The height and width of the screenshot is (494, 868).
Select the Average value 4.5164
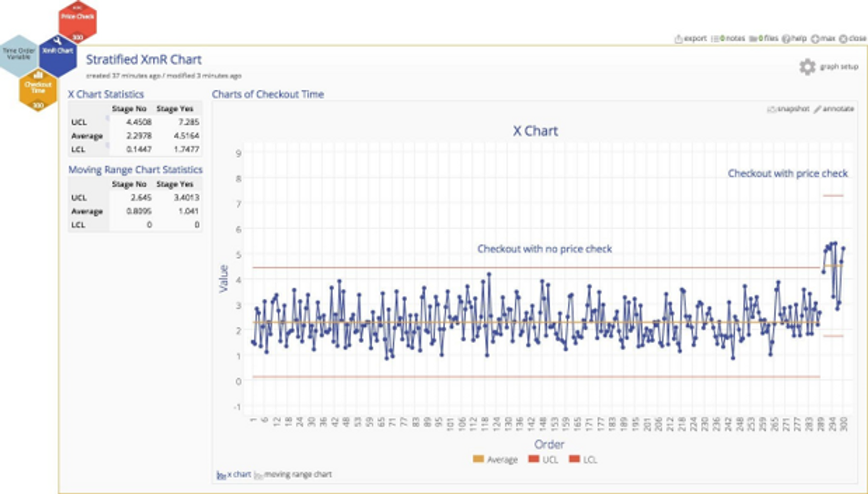coord(186,136)
